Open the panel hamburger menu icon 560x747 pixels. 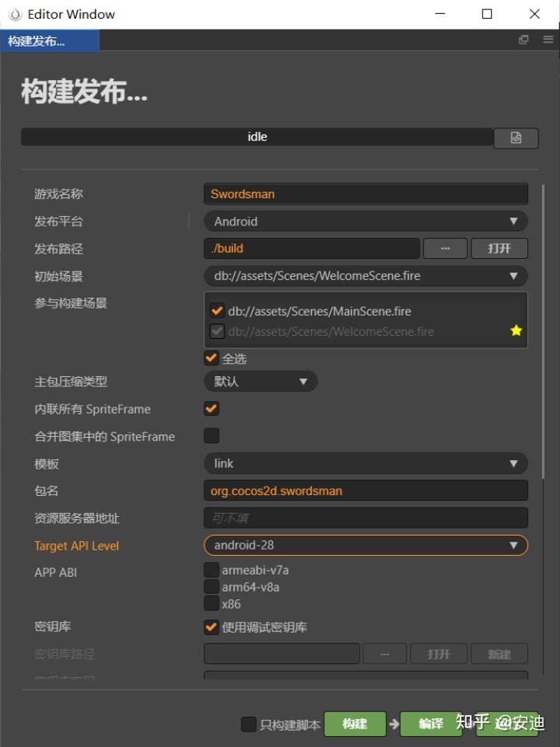(548, 40)
